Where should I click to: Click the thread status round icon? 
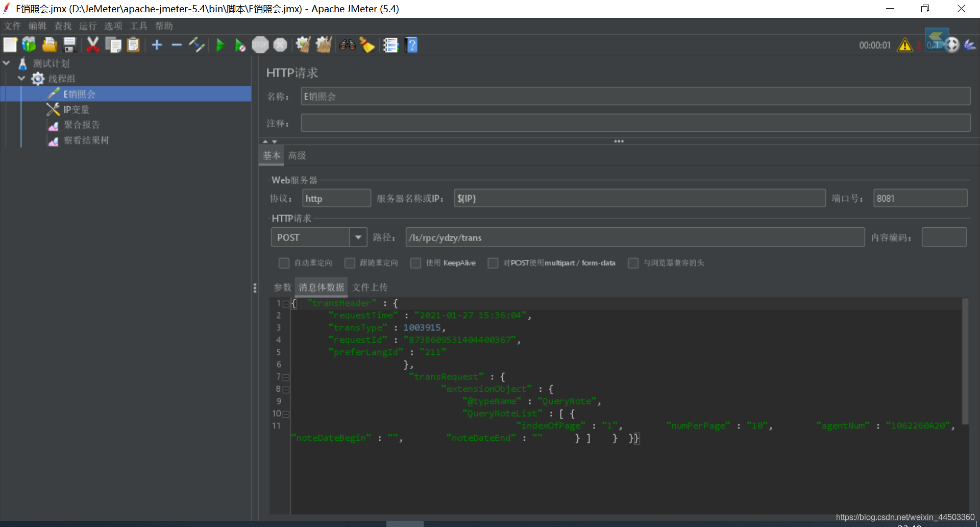point(952,45)
